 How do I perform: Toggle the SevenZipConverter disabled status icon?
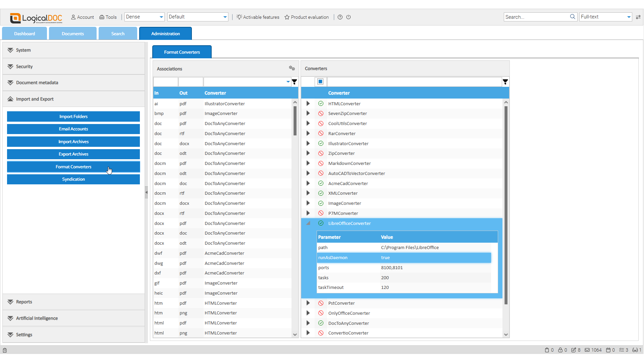click(321, 114)
